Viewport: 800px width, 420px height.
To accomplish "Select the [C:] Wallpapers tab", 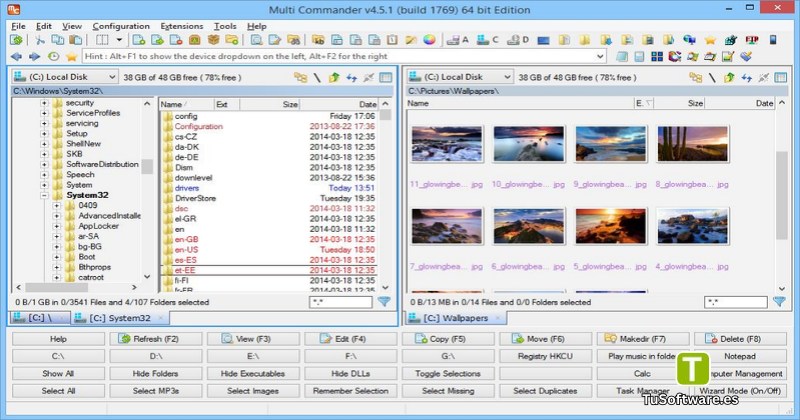I will [456, 318].
